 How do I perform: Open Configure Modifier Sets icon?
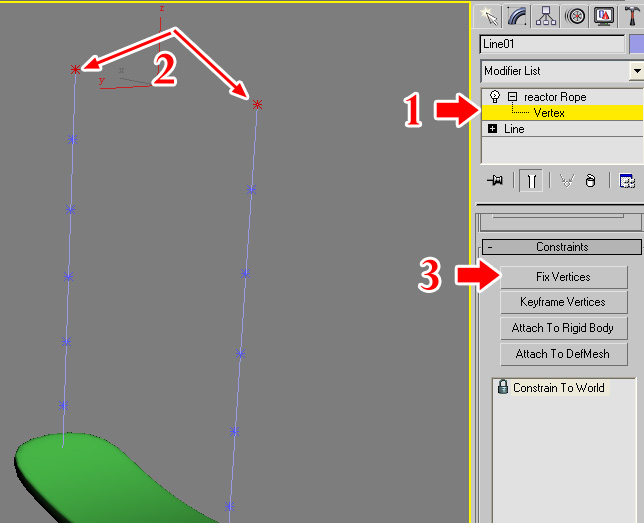(x=627, y=180)
